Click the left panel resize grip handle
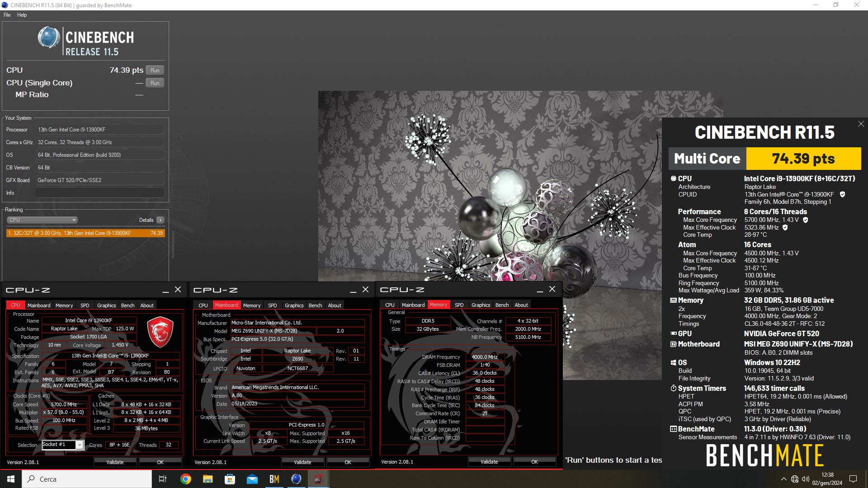This screenshot has width=868, height=488. (173, 245)
